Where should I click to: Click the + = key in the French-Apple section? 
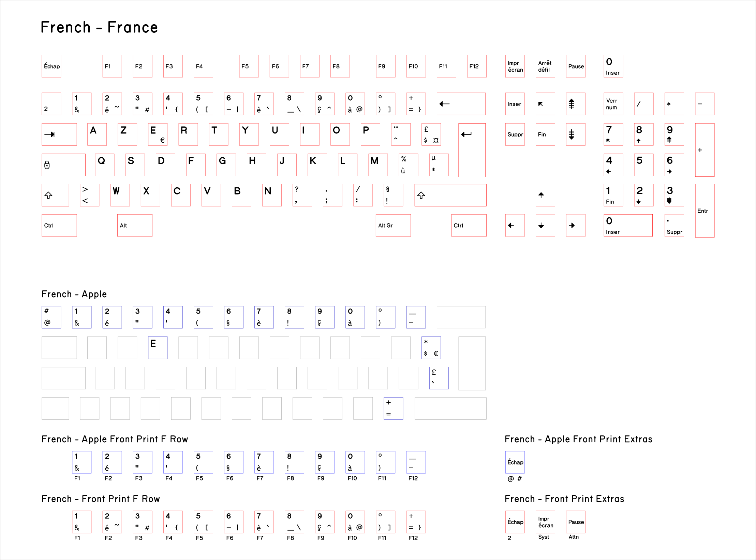(x=393, y=408)
